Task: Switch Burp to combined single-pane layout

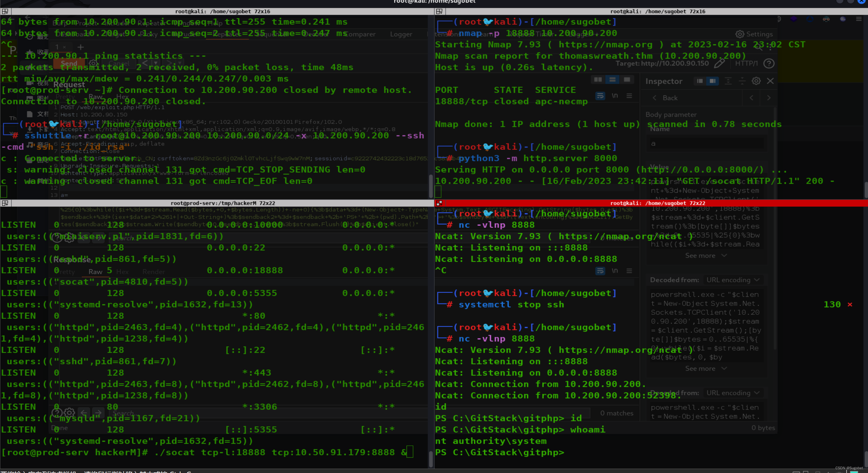Action: pyautogui.click(x=627, y=80)
